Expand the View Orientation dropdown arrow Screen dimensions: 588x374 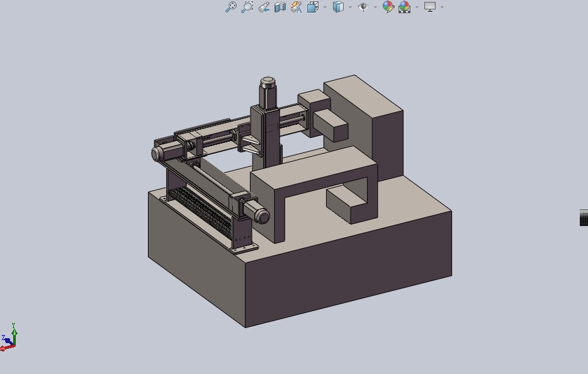pyautogui.click(x=325, y=7)
